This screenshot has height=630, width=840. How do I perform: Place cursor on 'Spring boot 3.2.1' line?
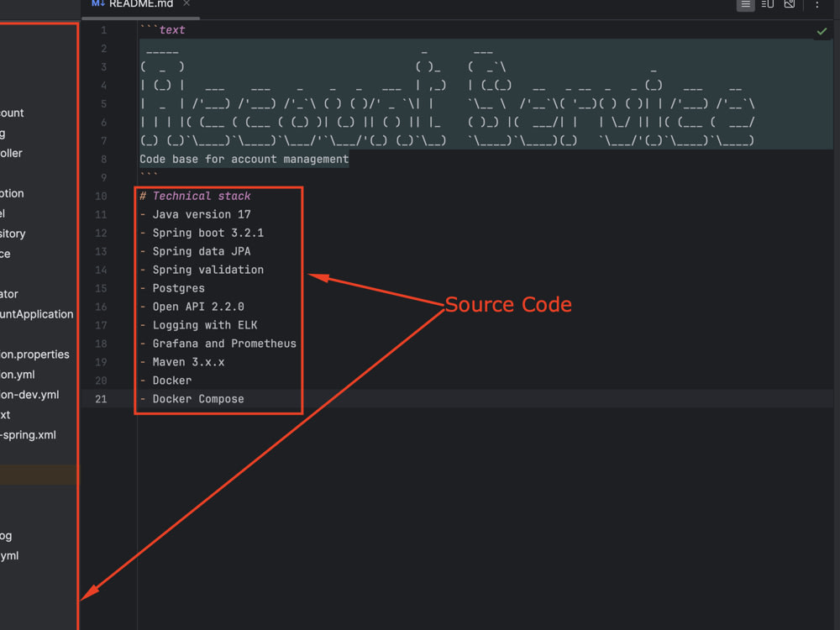[x=207, y=233]
